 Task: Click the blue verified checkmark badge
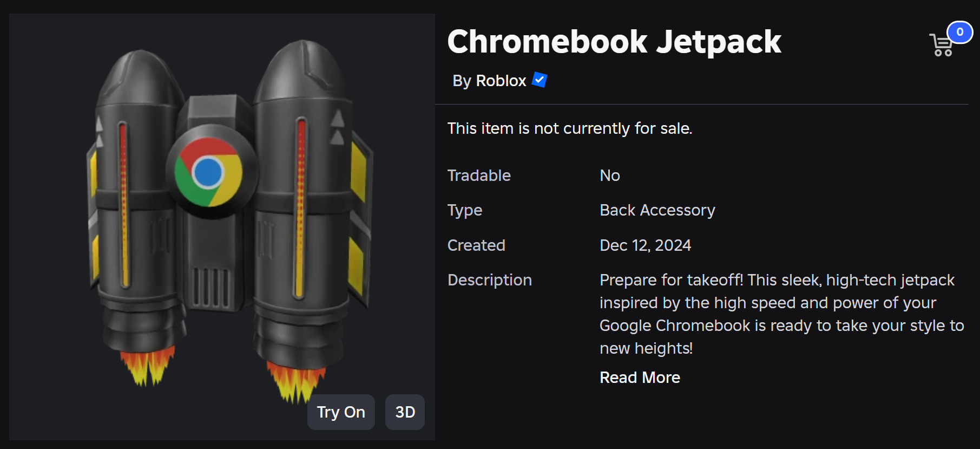[x=540, y=80]
